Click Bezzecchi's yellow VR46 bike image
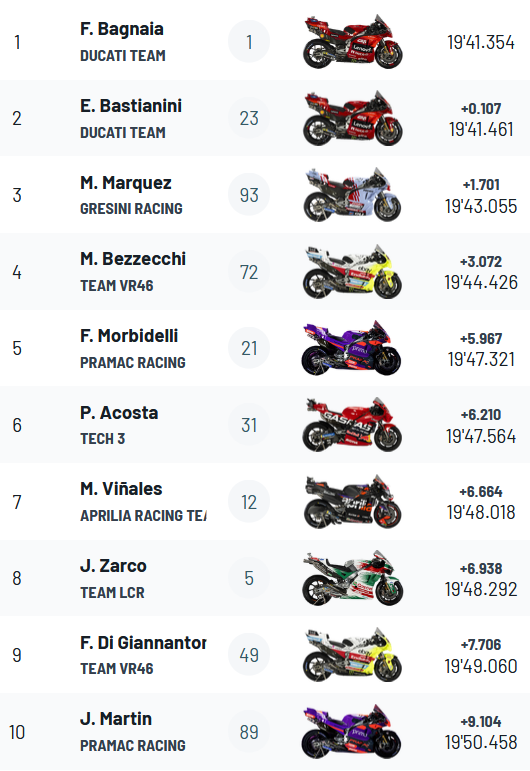This screenshot has width=530, height=771. pyautogui.click(x=353, y=271)
